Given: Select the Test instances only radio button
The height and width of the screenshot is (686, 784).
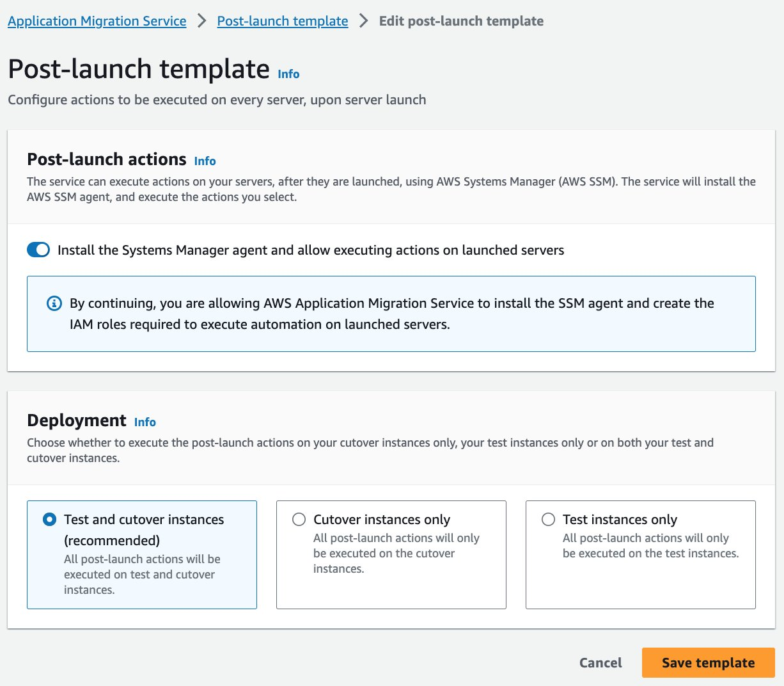Looking at the screenshot, I should pyautogui.click(x=548, y=520).
